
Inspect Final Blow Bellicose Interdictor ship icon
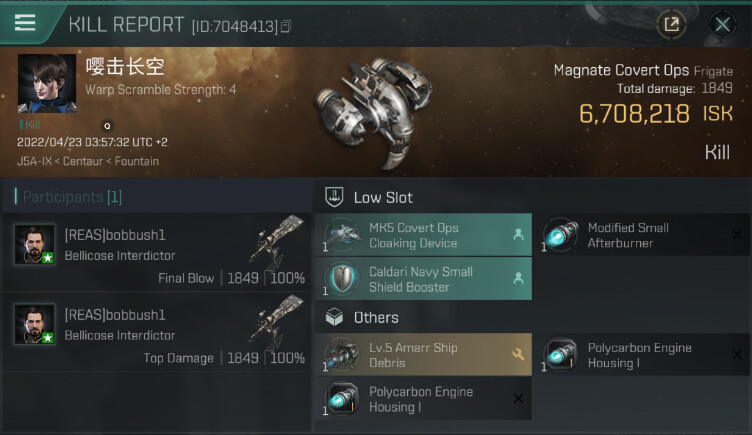pos(275,238)
